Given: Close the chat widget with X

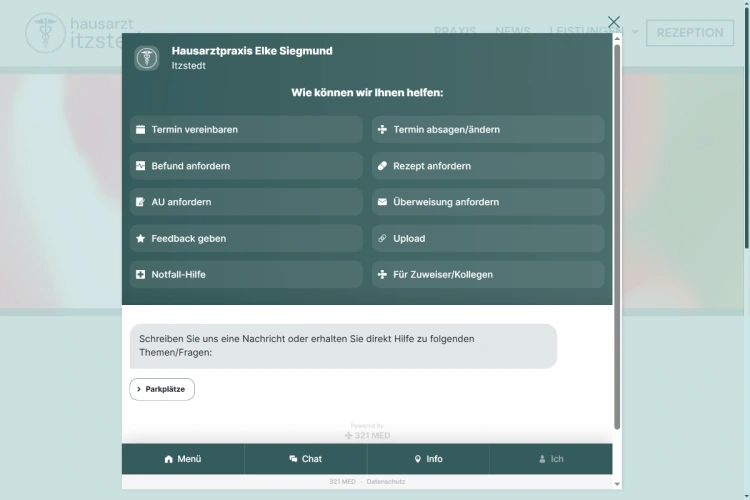Looking at the screenshot, I should (614, 22).
